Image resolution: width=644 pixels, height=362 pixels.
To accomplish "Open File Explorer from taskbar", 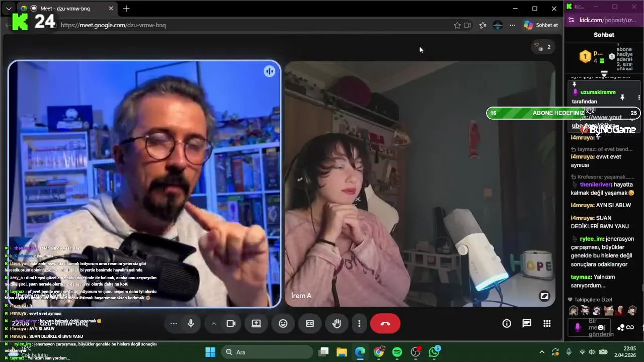I will pos(342,352).
